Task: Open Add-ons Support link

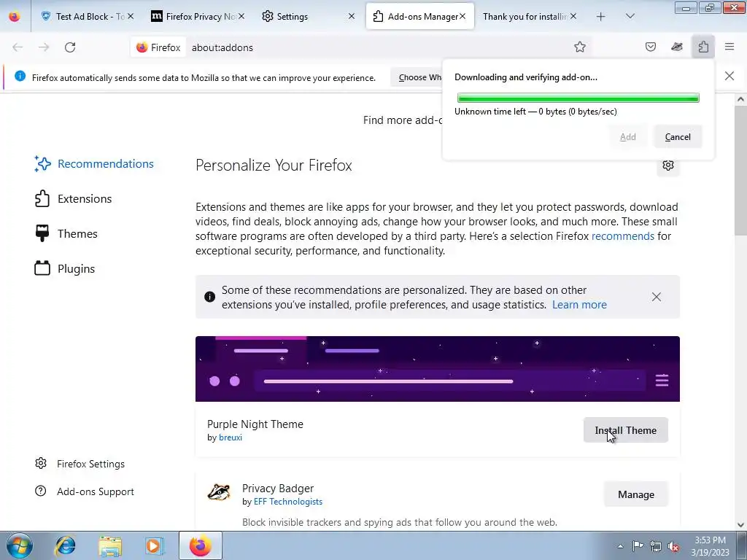Action: point(85,491)
